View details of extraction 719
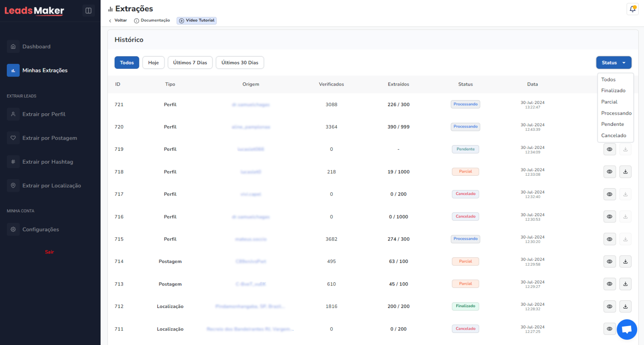This screenshot has width=644, height=345. 610,149
